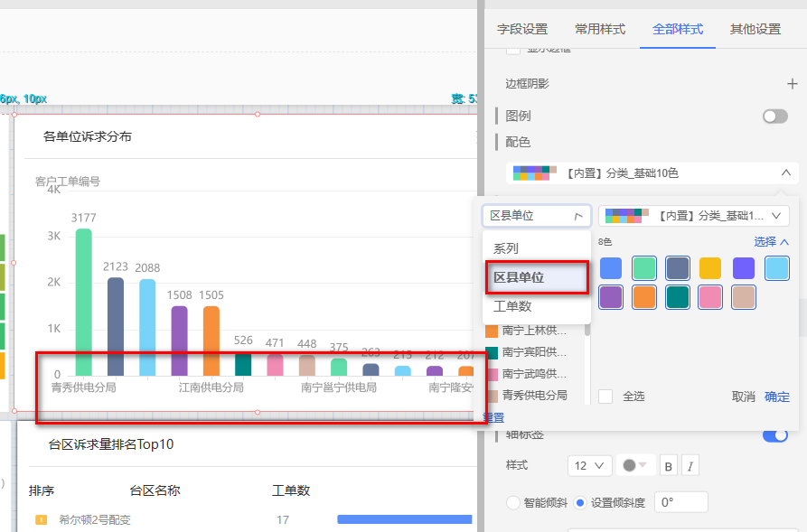Turn on the 图例 legend switch
Viewport: 807px width, 532px height.
tap(774, 117)
